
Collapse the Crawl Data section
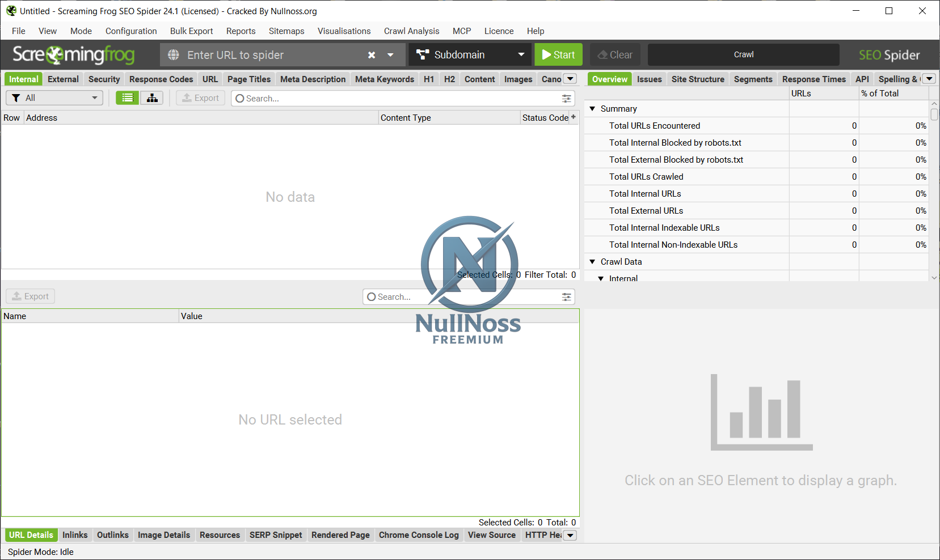tap(592, 262)
